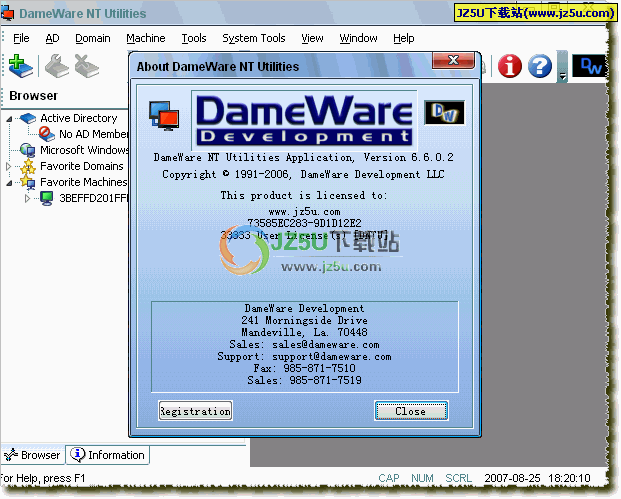The image size is (621, 499).
Task: Click the No AD Member prohibited icon
Action: pyautogui.click(x=47, y=134)
